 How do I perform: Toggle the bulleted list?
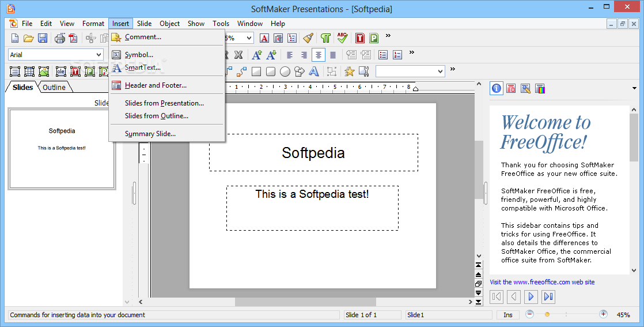383,55
